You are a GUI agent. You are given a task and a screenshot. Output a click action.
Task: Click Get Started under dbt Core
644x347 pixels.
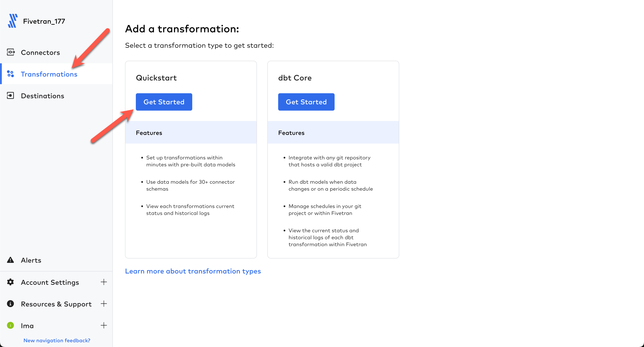(x=306, y=102)
